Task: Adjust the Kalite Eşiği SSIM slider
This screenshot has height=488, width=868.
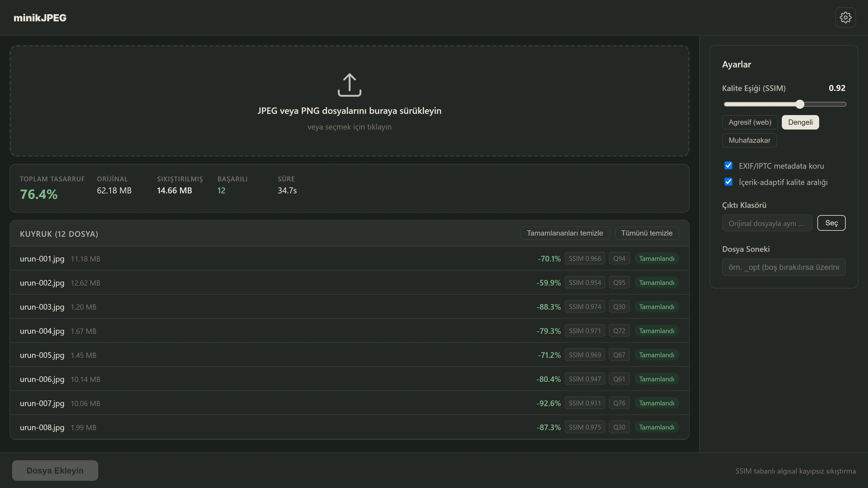Action: pos(785,104)
